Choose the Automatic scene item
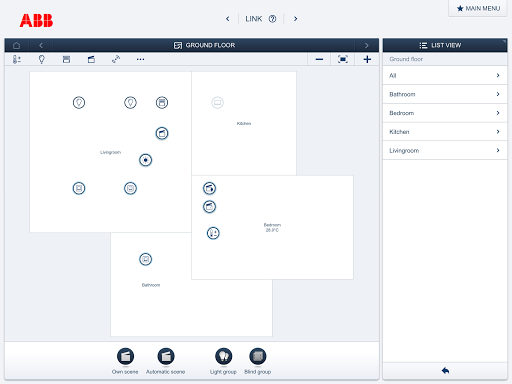512x384 pixels. (x=166, y=361)
